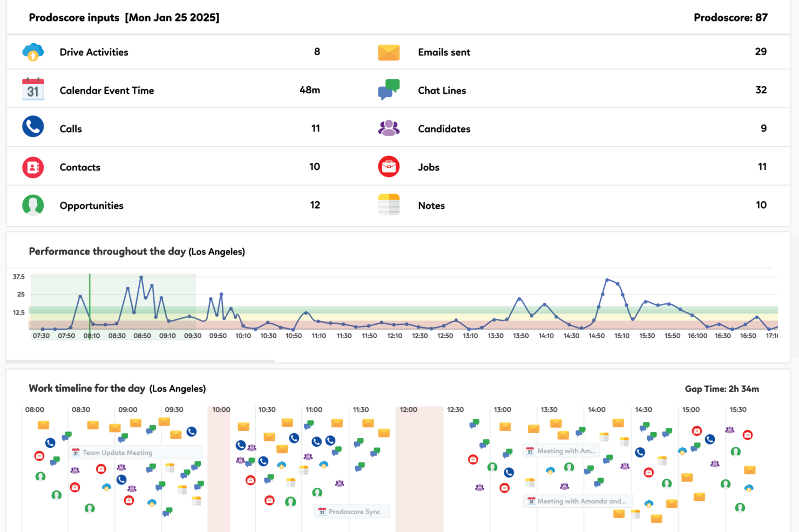Click the green vertical marker on chart
Image resolution: width=799 pixels, height=532 pixels.
pos(90,302)
